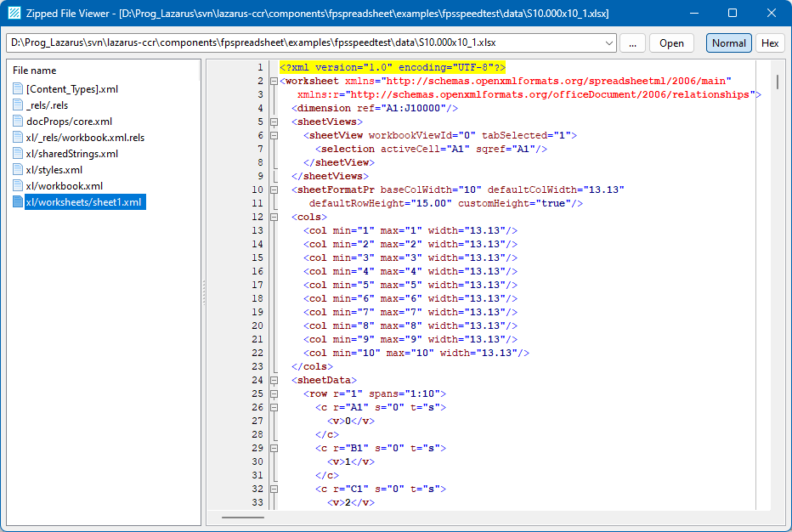
Task: Click the browse "..." button
Action: pos(632,42)
